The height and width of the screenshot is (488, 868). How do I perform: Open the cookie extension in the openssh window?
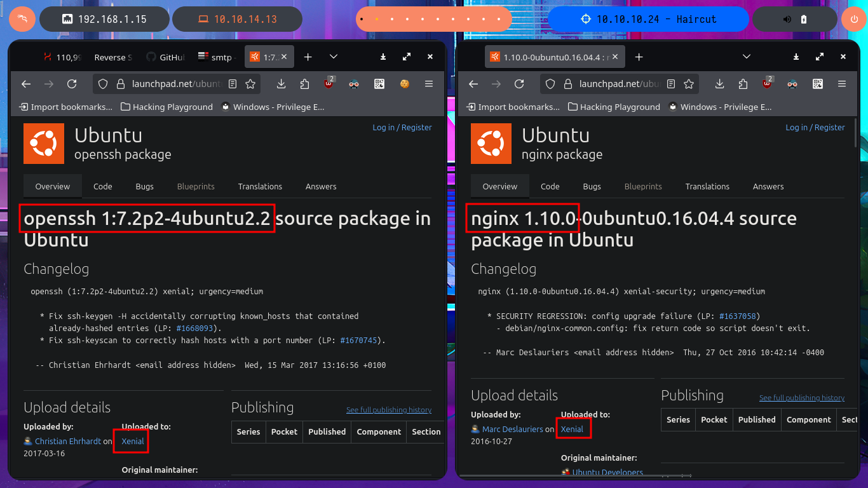[x=403, y=84]
